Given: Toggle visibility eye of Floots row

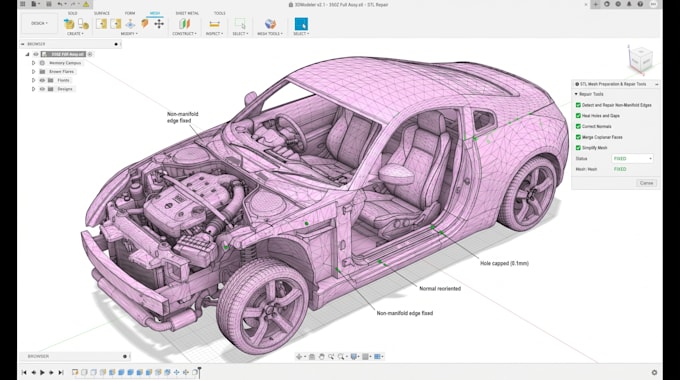Looking at the screenshot, I should click(x=42, y=80).
